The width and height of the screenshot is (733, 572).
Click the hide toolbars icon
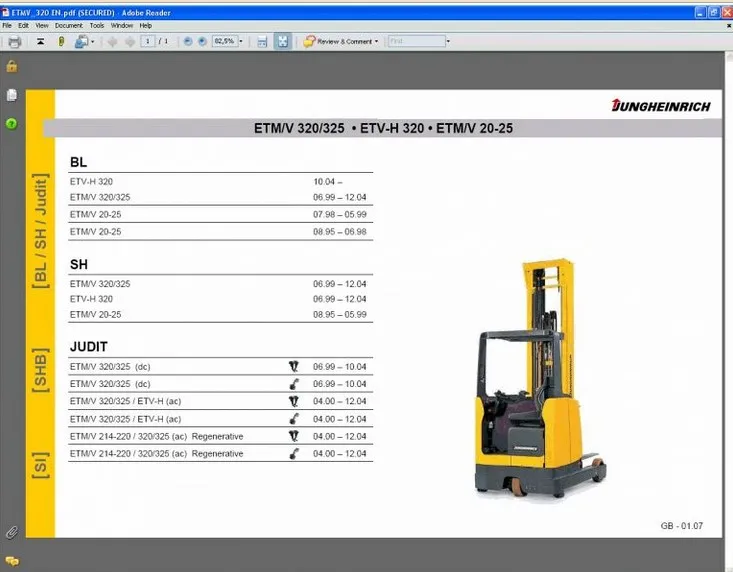click(x=41, y=42)
